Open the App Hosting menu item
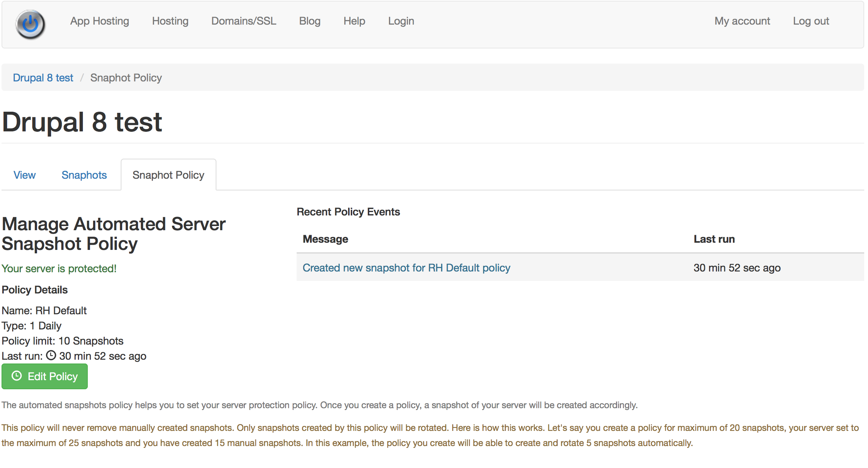868x468 pixels. tap(100, 21)
